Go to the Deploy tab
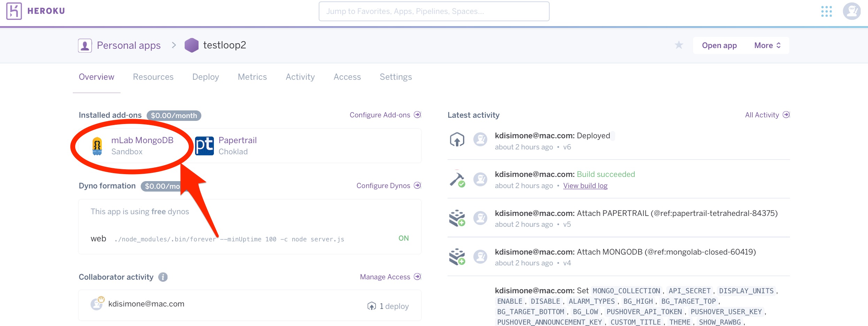The height and width of the screenshot is (326, 868). (x=206, y=77)
